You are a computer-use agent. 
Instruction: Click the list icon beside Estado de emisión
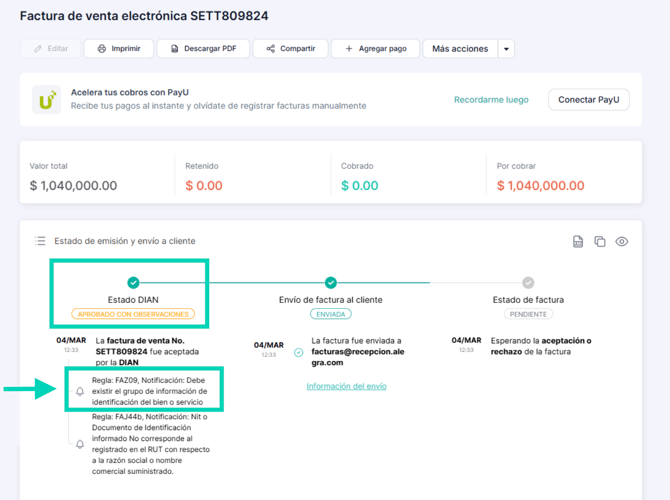[40, 241]
